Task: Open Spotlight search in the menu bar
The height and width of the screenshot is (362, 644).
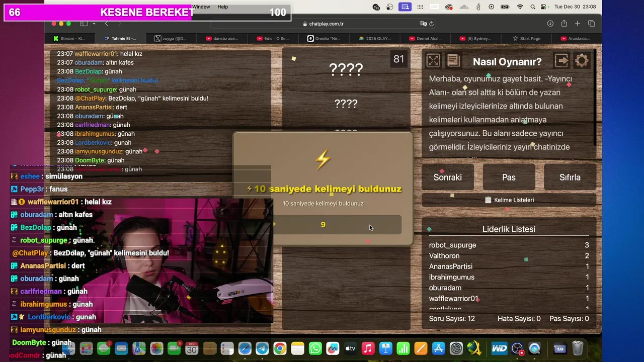Action: click(532, 7)
